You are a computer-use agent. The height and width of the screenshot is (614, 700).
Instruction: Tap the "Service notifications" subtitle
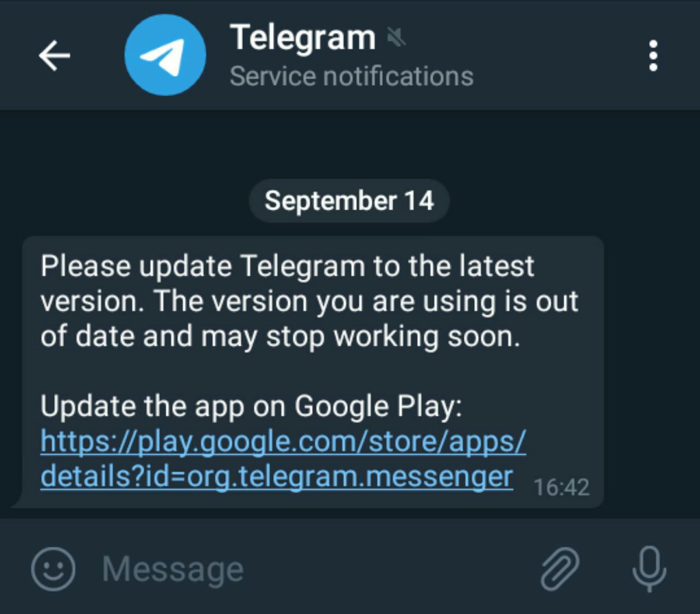[x=352, y=76]
